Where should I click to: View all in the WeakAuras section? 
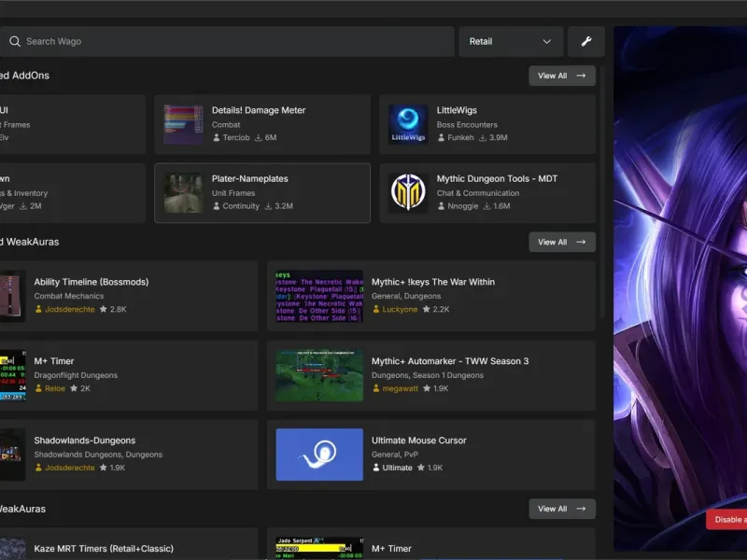[562, 242]
